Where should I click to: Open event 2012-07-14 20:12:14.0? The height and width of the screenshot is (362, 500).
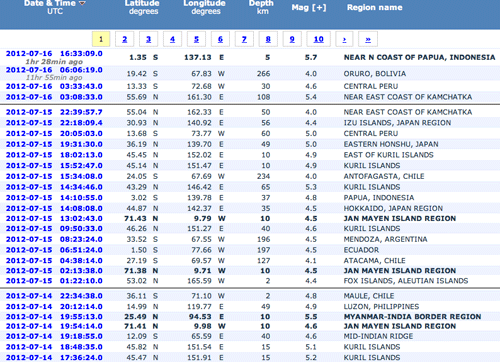click(x=54, y=307)
